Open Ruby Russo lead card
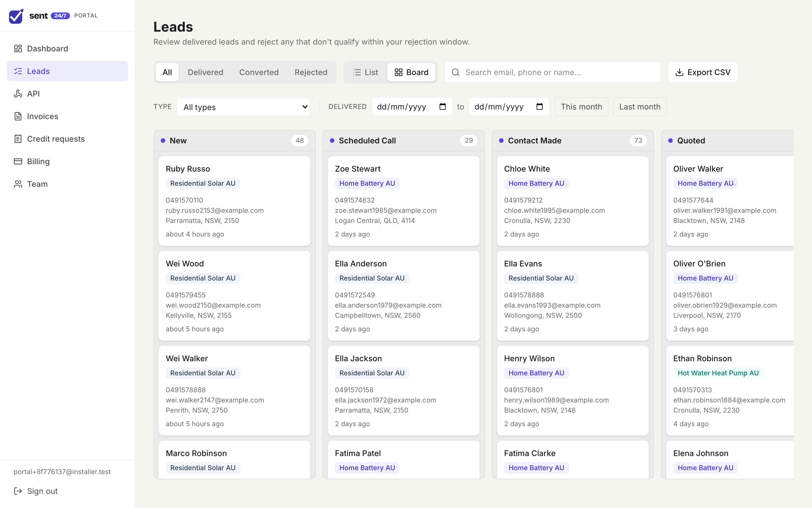The image size is (812, 508). (234, 201)
